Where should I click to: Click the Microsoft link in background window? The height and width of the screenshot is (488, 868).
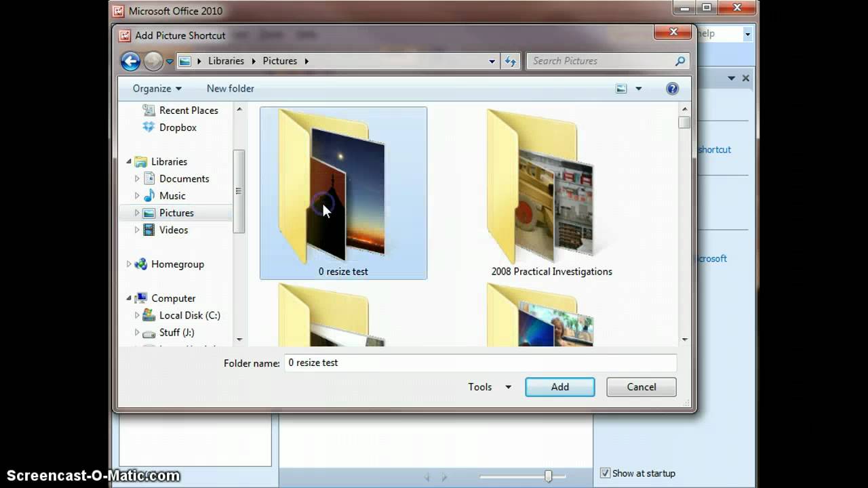click(711, 258)
